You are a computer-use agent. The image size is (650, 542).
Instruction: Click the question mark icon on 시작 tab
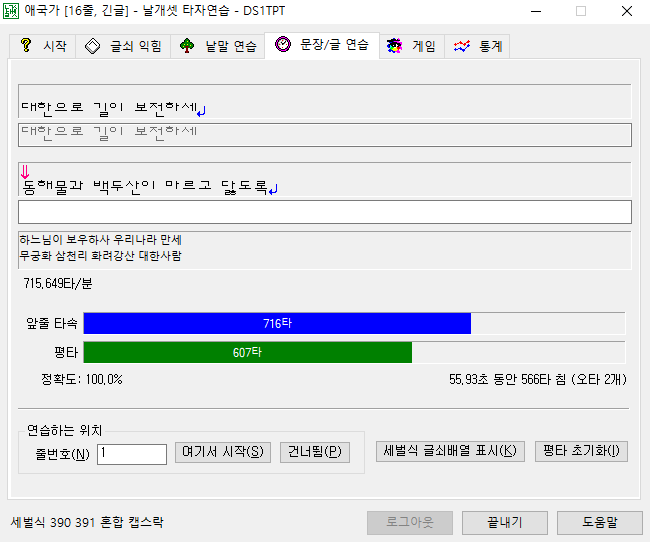click(x=26, y=45)
